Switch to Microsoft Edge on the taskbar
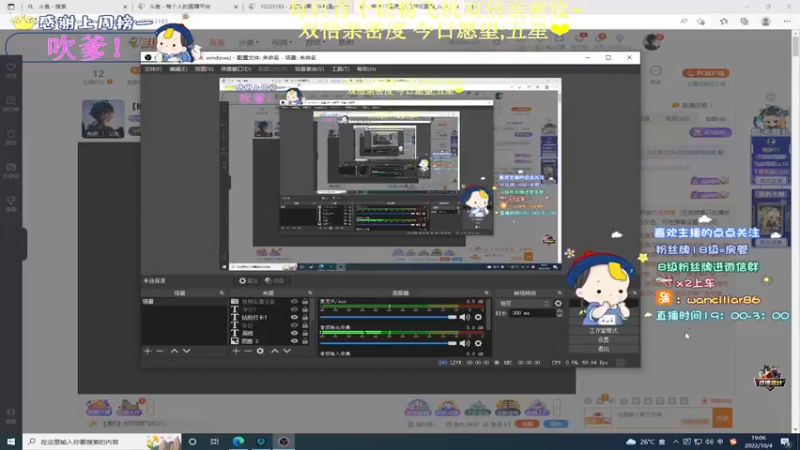Screen dimensions: 800x450 point(238,441)
